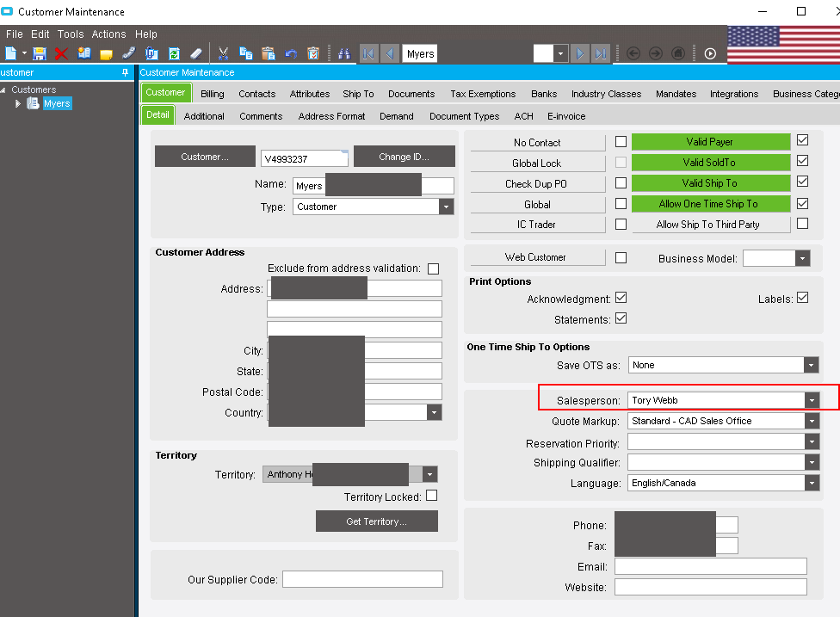Open the Salesperson dropdown

point(811,400)
